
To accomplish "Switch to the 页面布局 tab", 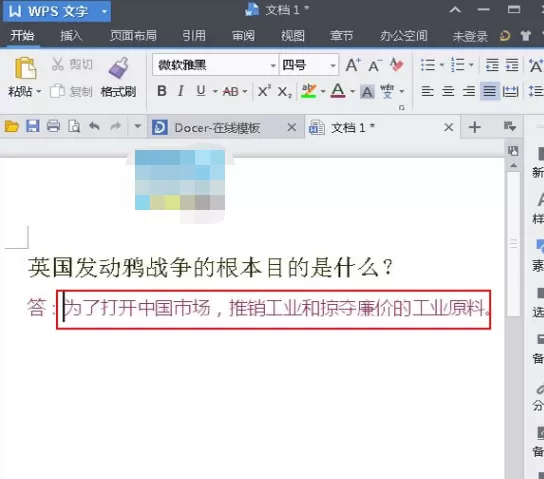I will (133, 36).
